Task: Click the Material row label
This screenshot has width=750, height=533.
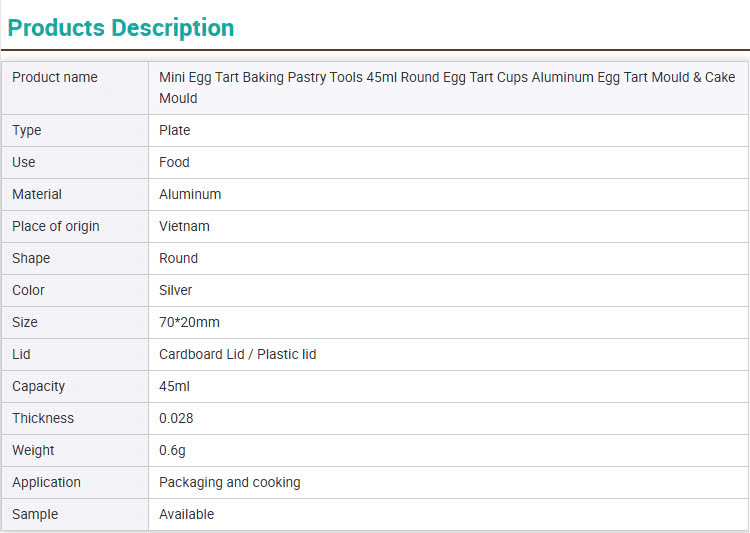Action: (37, 194)
